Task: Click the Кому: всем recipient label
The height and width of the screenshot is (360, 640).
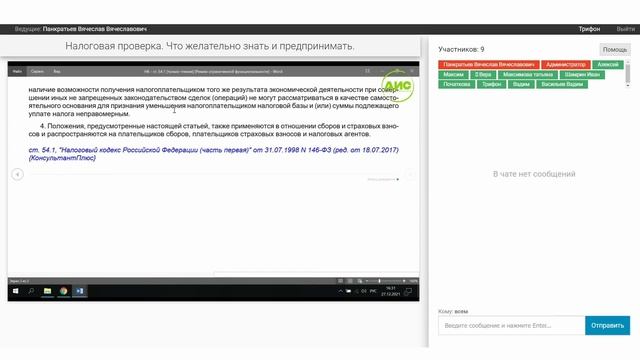Action: point(453,311)
